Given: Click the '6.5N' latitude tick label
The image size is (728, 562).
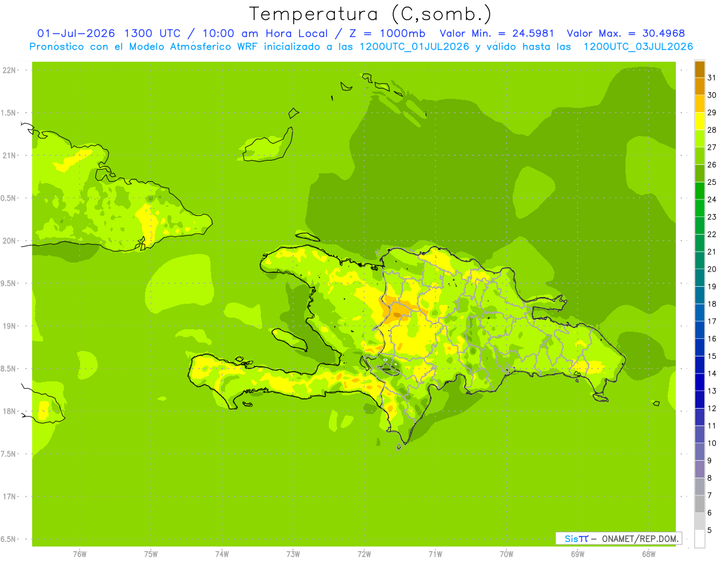Looking at the screenshot, I should tap(9, 539).
